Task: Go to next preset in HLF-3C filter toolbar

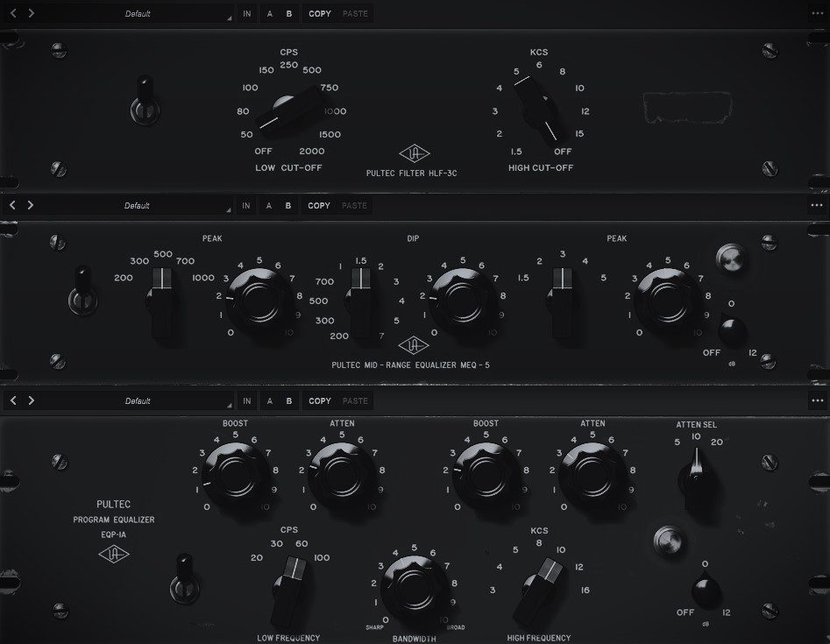Action: click(32, 13)
